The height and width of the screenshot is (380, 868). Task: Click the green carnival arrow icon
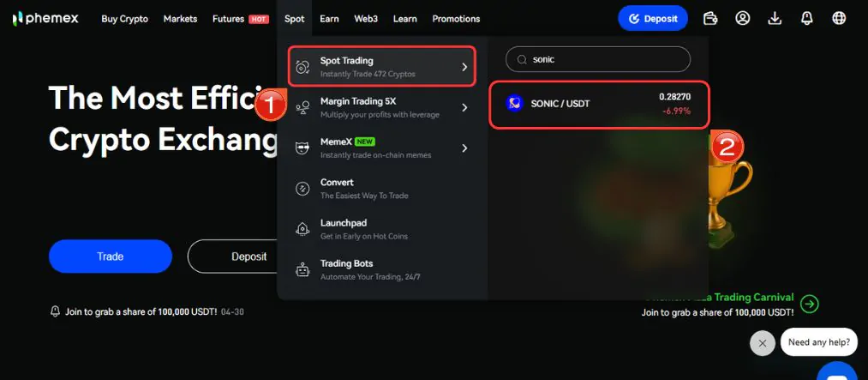click(810, 304)
